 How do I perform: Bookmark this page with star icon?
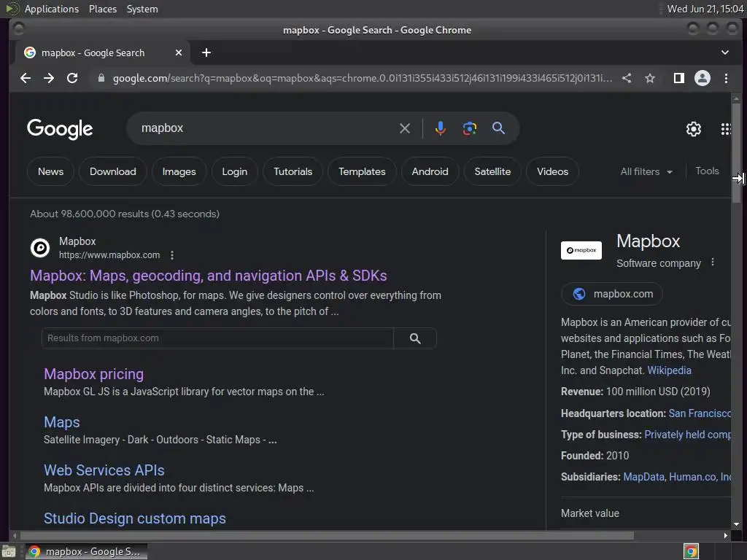[x=650, y=78]
